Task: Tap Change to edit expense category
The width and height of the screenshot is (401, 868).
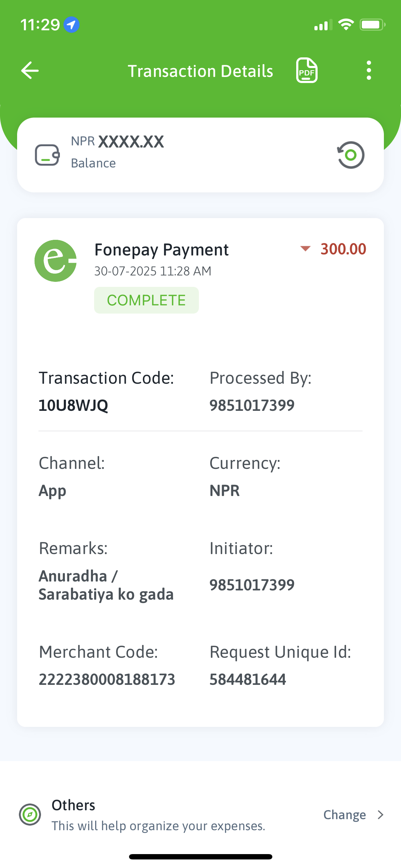Action: (x=344, y=815)
